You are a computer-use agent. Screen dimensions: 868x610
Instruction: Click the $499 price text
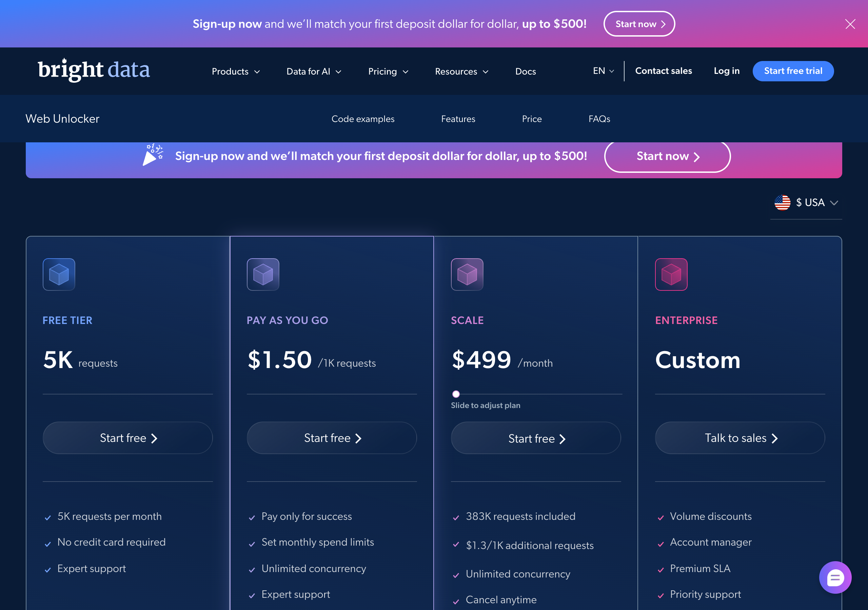[481, 360]
